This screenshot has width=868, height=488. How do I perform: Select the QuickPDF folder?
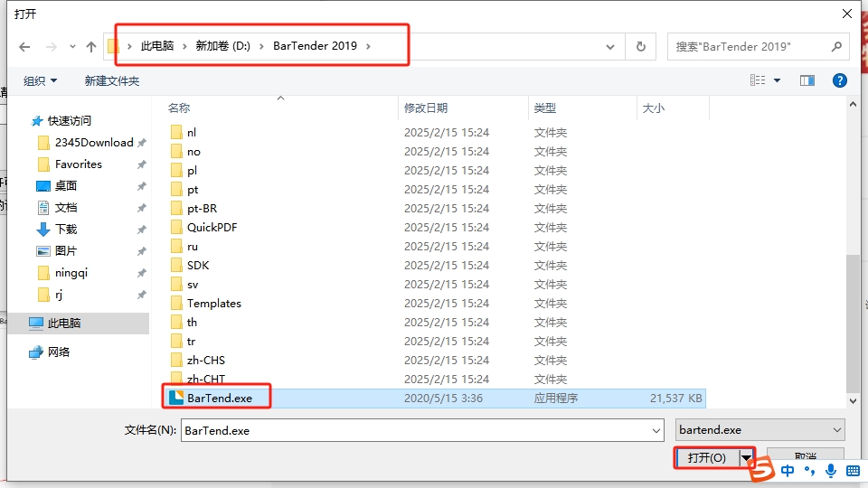click(212, 228)
